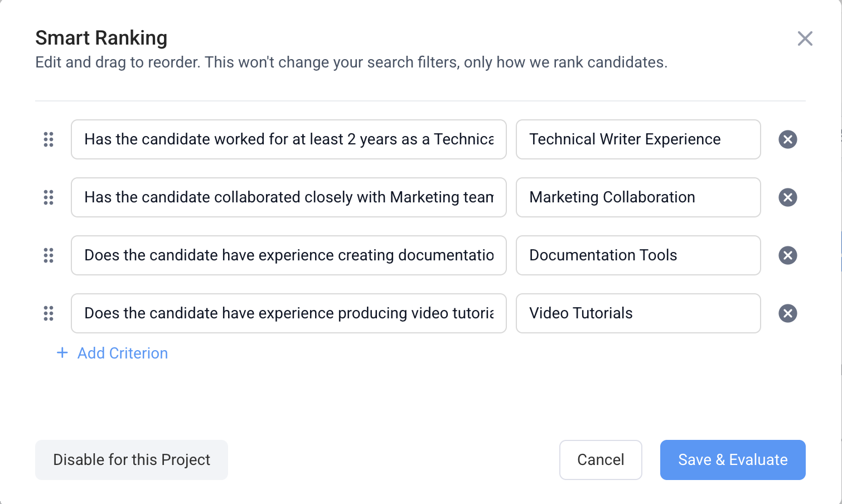Grab drag handle for Documentation Tools row

click(49, 255)
